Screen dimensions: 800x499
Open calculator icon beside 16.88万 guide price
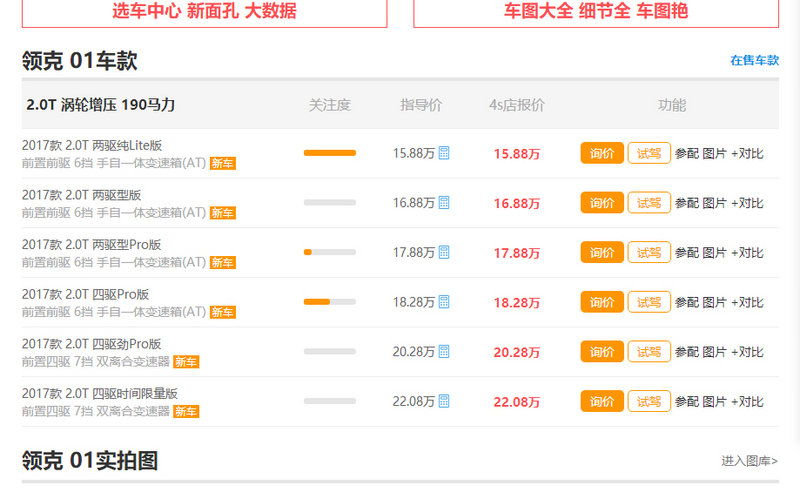click(x=444, y=203)
